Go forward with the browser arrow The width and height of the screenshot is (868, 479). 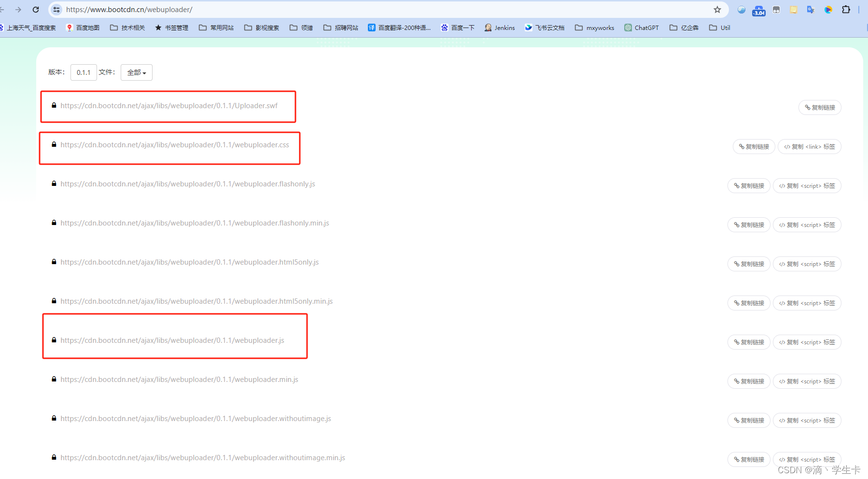pos(18,10)
